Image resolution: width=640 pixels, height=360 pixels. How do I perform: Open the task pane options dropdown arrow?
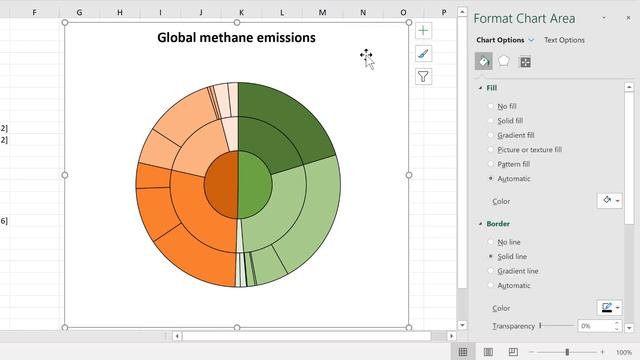604,18
